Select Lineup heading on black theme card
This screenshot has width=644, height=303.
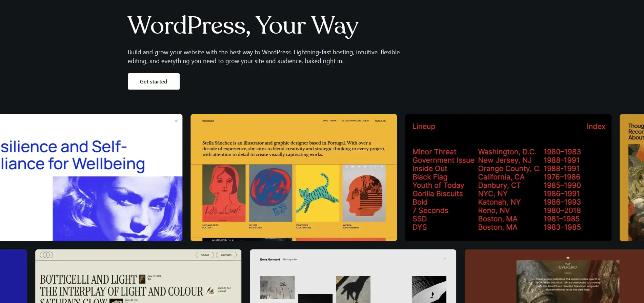424,126
